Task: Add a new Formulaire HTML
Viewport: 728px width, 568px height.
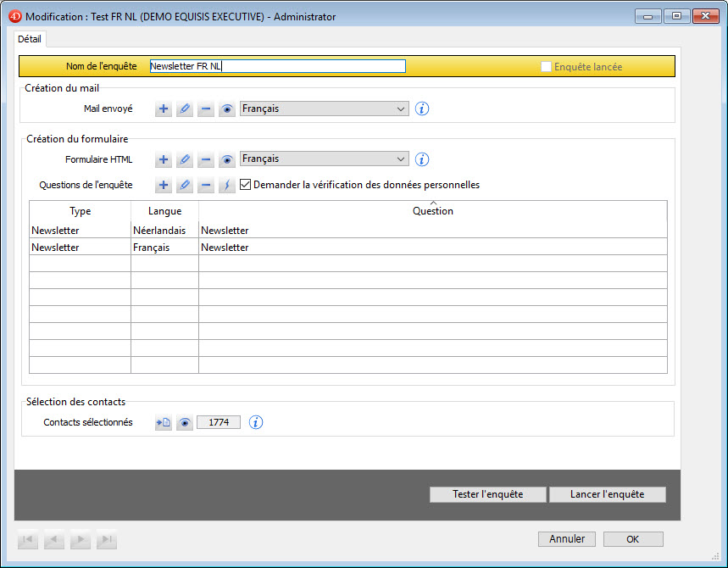Action: pyautogui.click(x=164, y=159)
